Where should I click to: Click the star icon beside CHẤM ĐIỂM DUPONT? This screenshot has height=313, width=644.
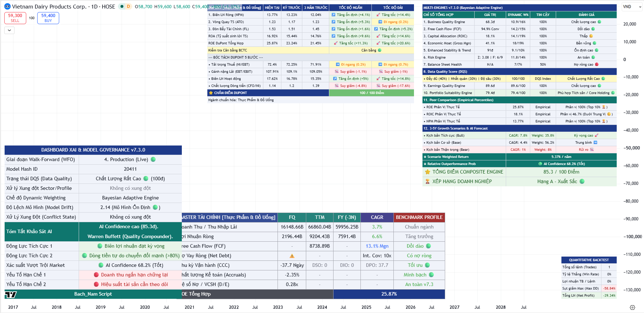click(x=211, y=93)
